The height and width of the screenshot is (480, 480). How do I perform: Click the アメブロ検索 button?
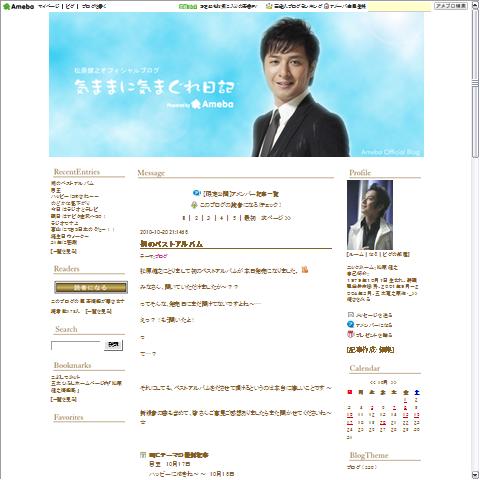point(451,6)
